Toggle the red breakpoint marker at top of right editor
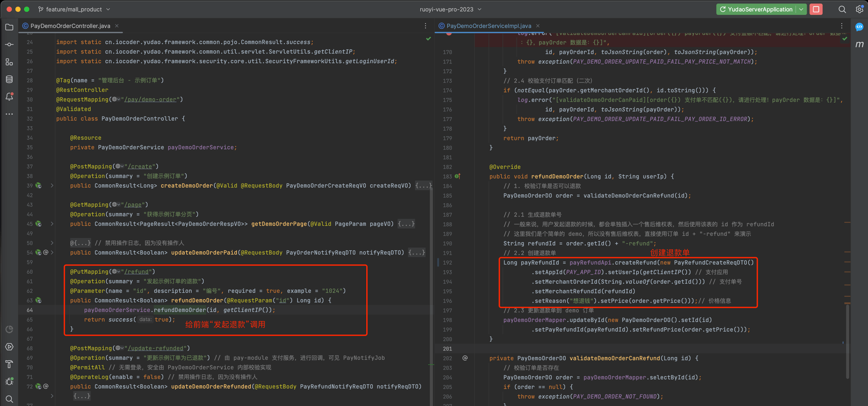This screenshot has width=868, height=406. click(x=449, y=34)
